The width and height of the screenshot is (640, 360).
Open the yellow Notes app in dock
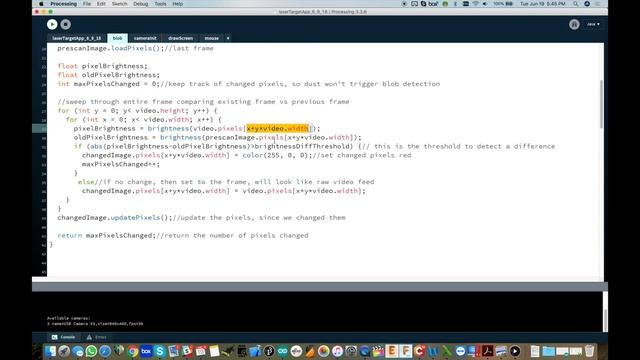click(214, 351)
